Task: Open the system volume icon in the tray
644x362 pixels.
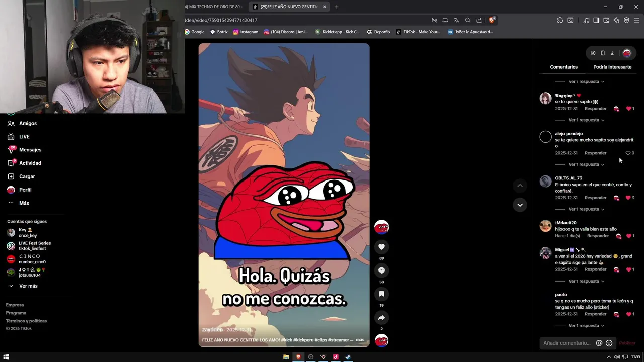Action: pos(617,357)
